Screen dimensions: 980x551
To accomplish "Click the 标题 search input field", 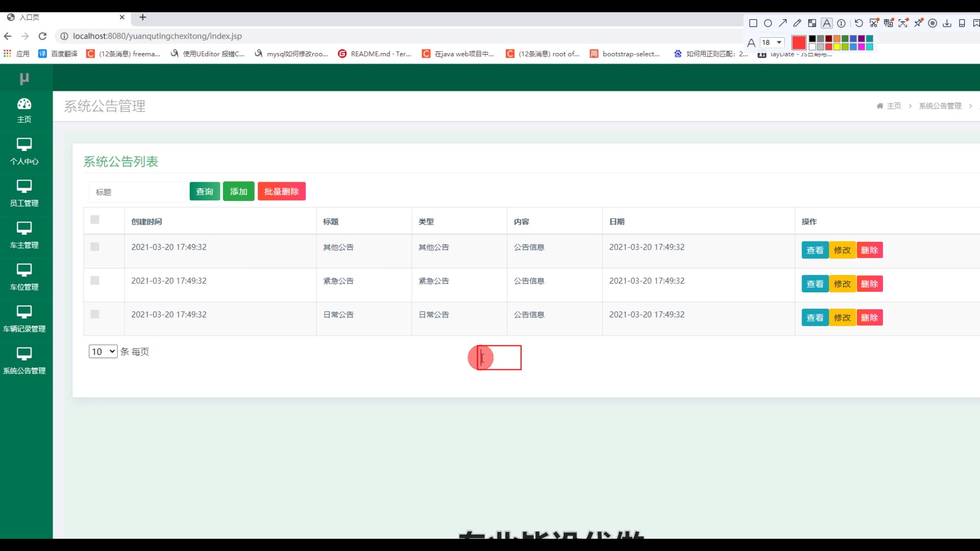I will 137,192.
